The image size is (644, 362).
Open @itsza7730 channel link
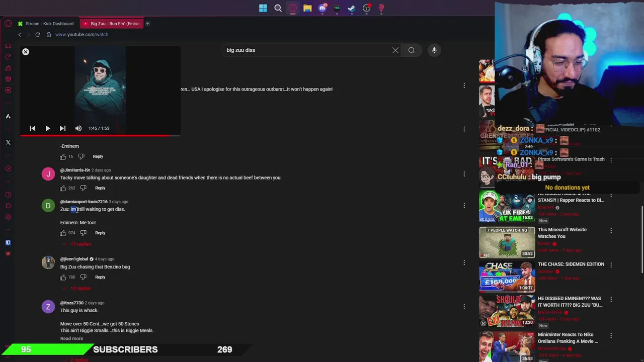(71, 303)
